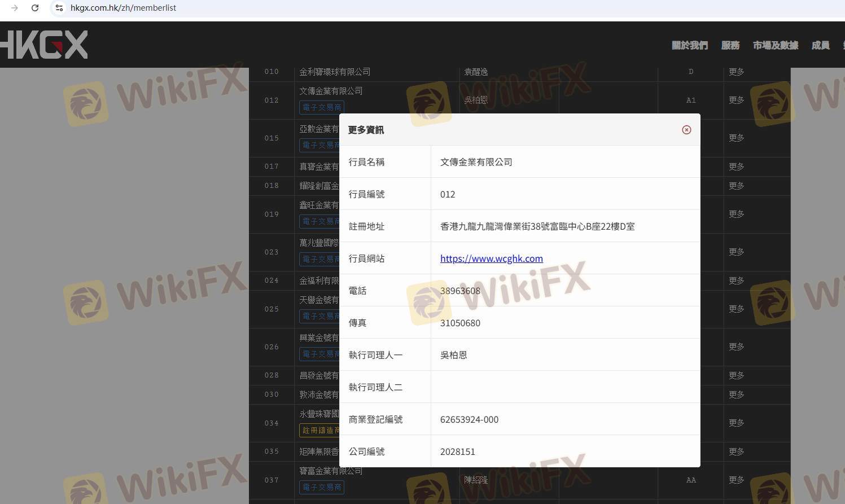The image size is (845, 504).
Task: Open site information icon in address bar
Action: [59, 8]
